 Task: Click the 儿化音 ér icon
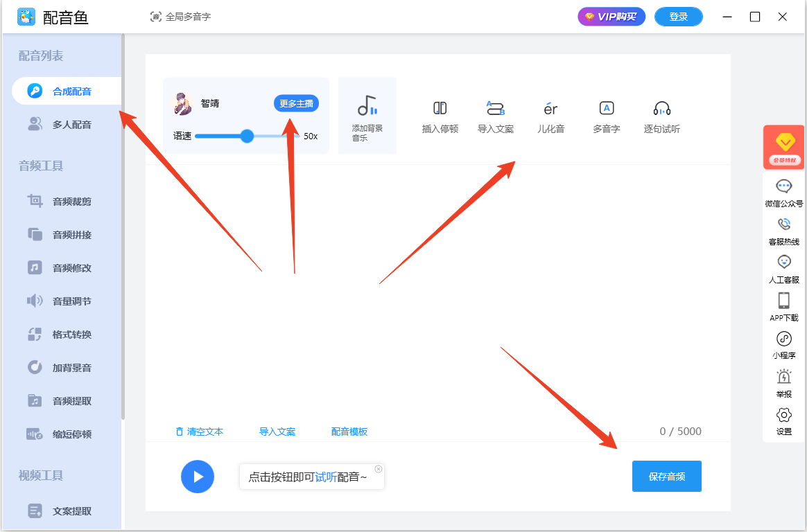(x=550, y=109)
